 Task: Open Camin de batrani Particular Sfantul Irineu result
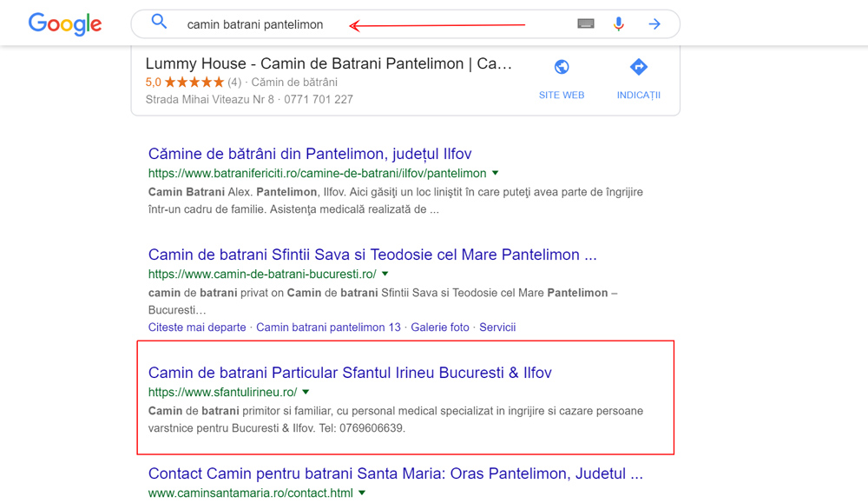point(350,373)
